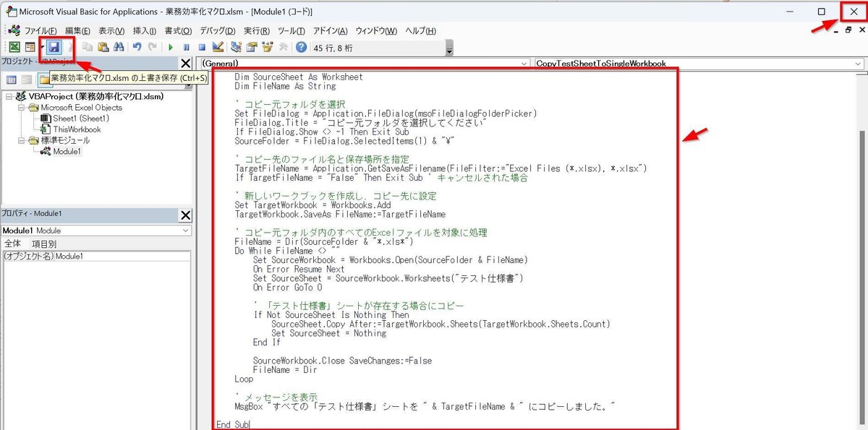
Task: Open the 編集(E) menu
Action: click(x=77, y=30)
